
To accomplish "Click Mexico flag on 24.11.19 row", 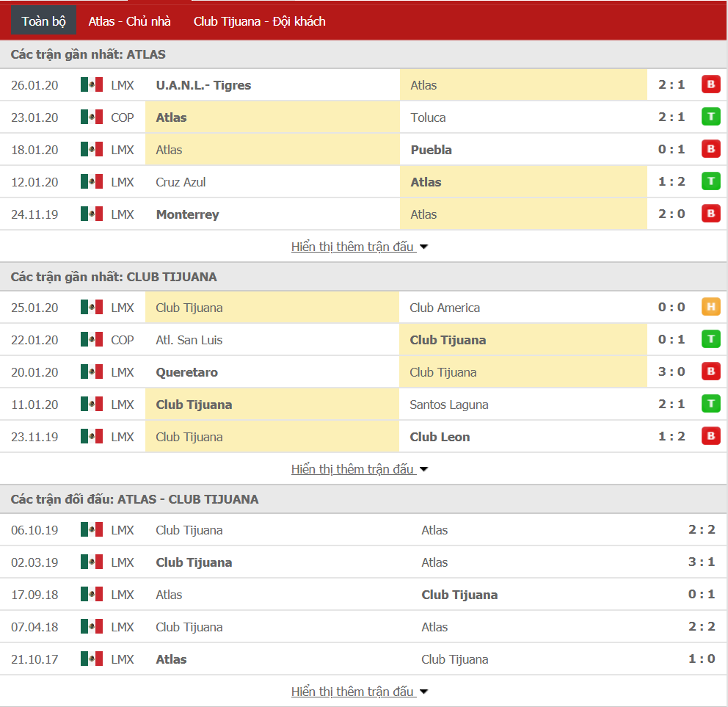I will tap(92, 214).
